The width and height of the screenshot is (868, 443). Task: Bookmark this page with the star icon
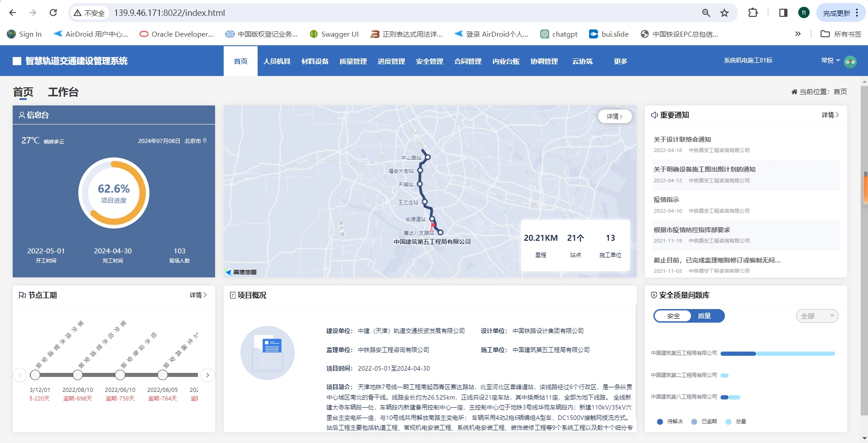[x=724, y=13]
